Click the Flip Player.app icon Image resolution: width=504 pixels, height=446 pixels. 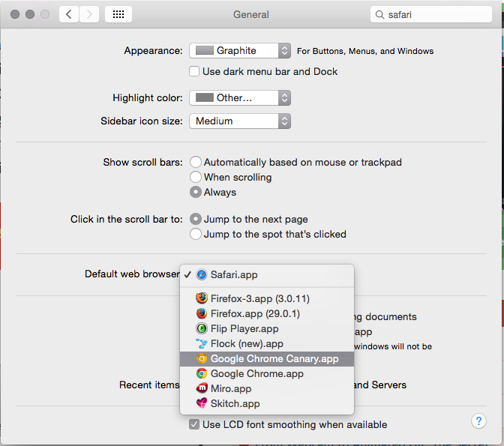pyautogui.click(x=201, y=328)
